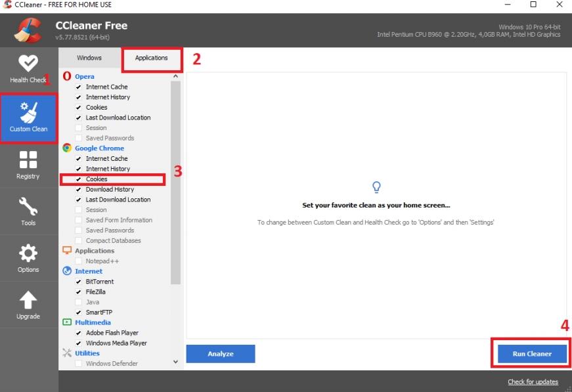This screenshot has height=392, width=572.
Task: Click the Applications monitor icon
Action: pyautogui.click(x=67, y=250)
